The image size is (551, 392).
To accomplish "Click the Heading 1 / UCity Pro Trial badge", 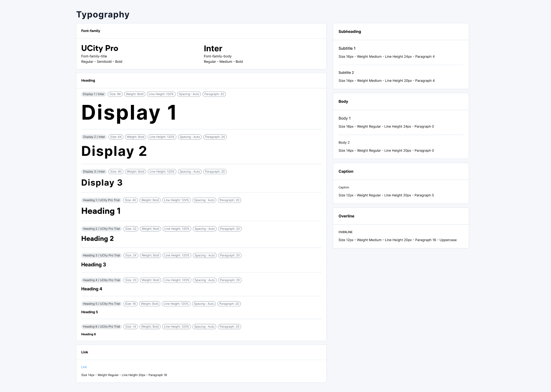I will (x=101, y=200).
